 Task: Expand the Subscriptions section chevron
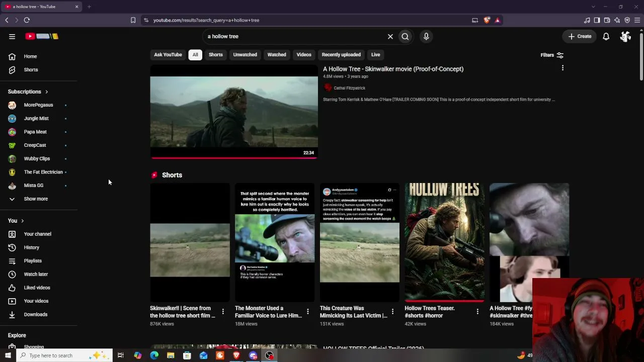tap(46, 92)
